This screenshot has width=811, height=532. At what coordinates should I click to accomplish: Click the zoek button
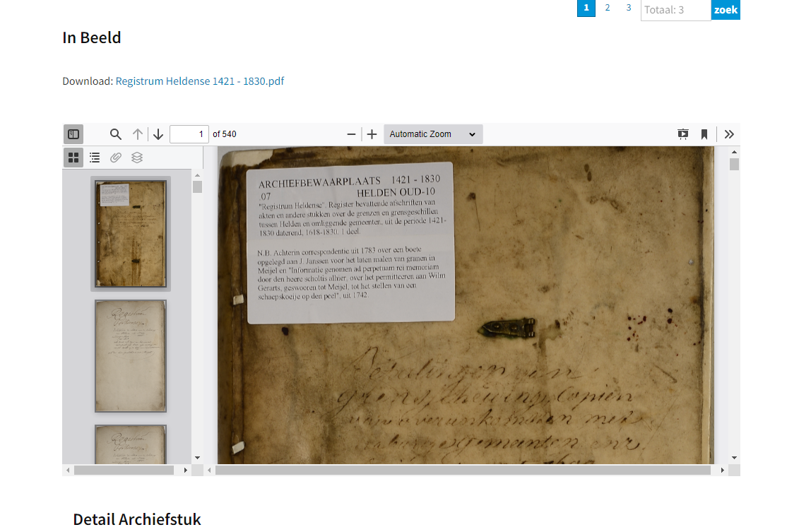pos(726,10)
